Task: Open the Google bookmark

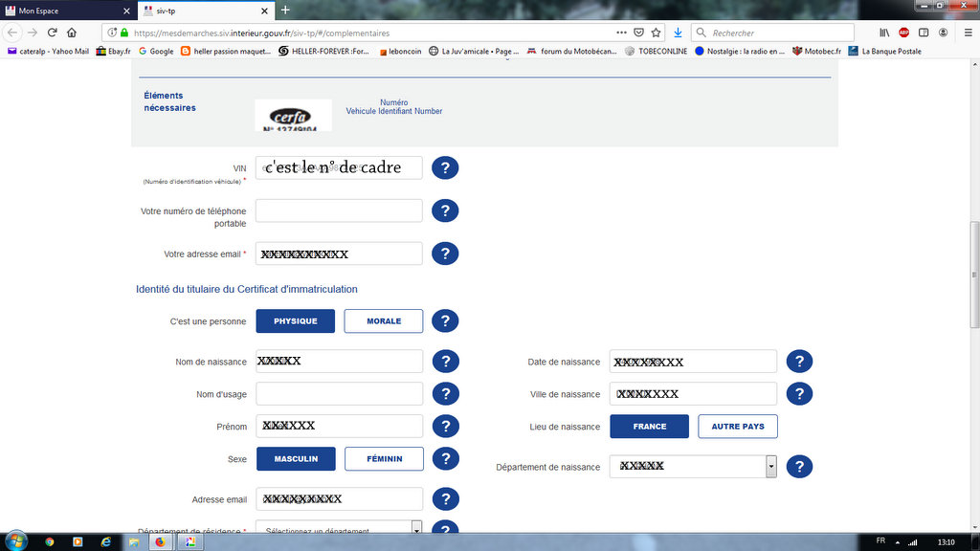Action: (x=156, y=52)
